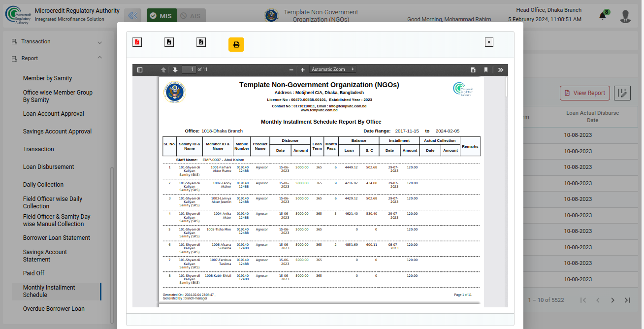Click the yellow print button

pyautogui.click(x=236, y=44)
